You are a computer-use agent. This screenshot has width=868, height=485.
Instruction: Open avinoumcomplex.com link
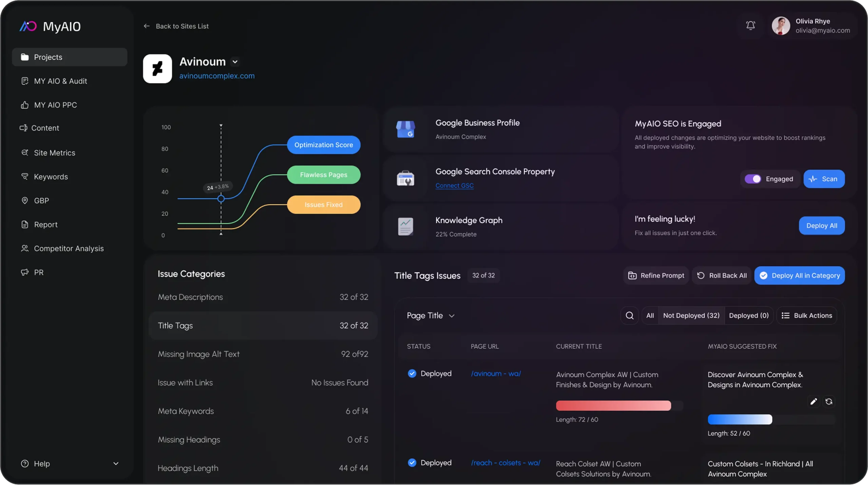(x=217, y=76)
